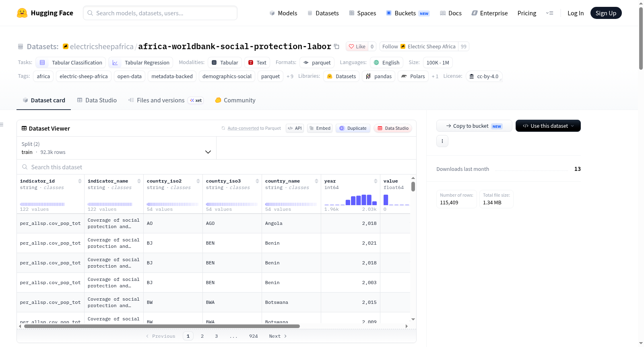The height and width of the screenshot is (347, 644).
Task: Click the table's vertical scrollbar thumb
Action: coord(413,187)
